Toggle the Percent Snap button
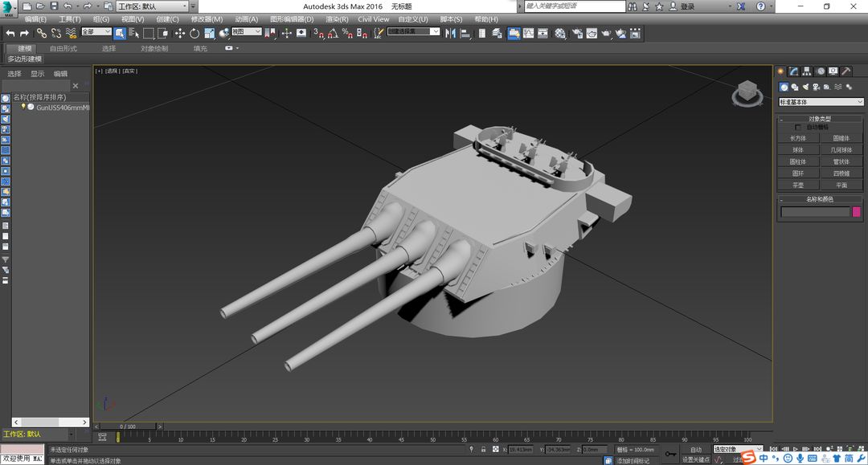 [x=347, y=33]
